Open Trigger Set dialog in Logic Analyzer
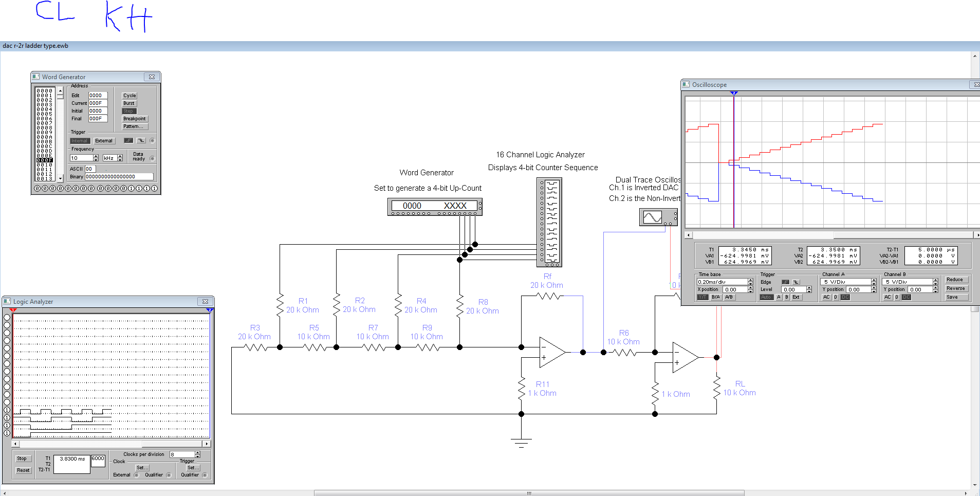 click(193, 468)
